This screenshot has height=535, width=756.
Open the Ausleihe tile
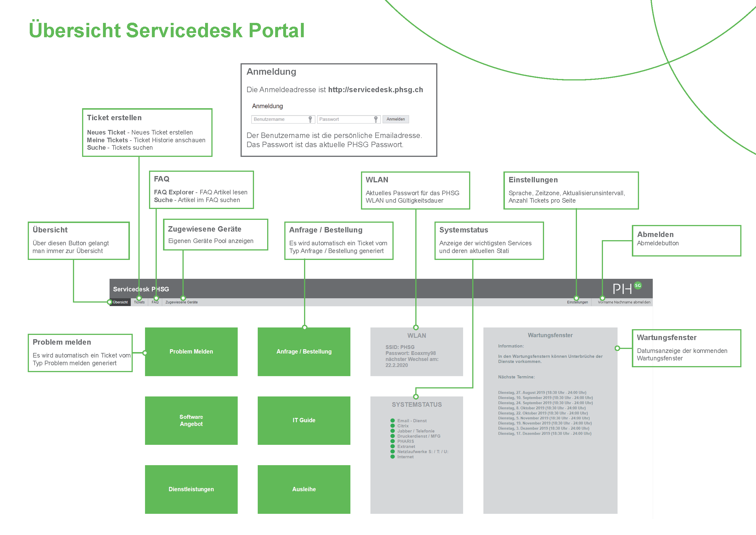coord(304,489)
